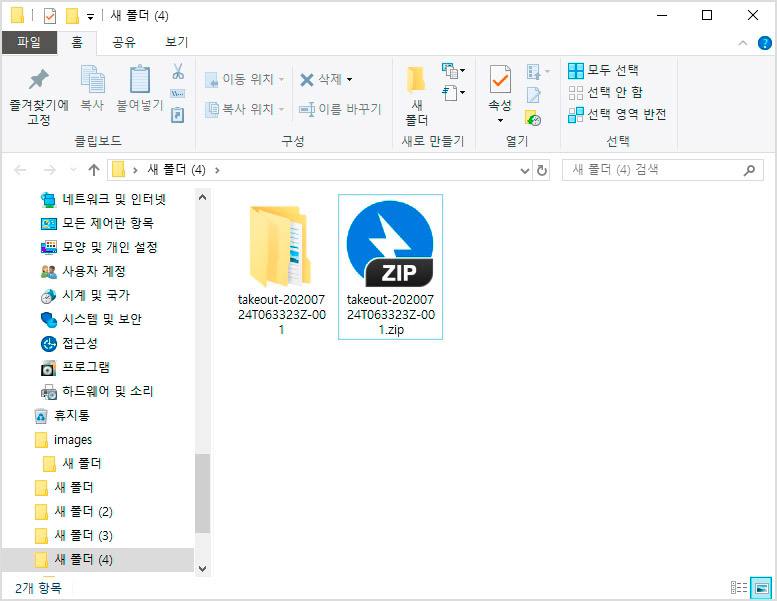Select 모든 제어판 항목 in navigation pane
This screenshot has height=601, width=777.
coord(97,223)
